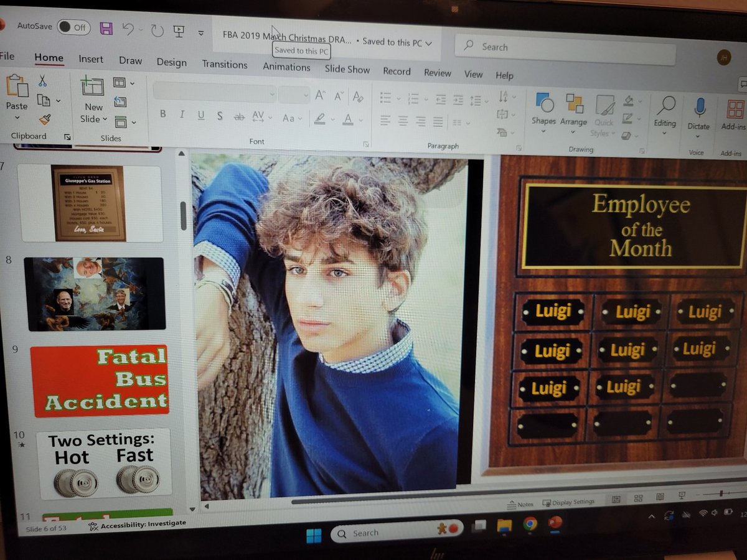Open the Design tab

pos(172,62)
